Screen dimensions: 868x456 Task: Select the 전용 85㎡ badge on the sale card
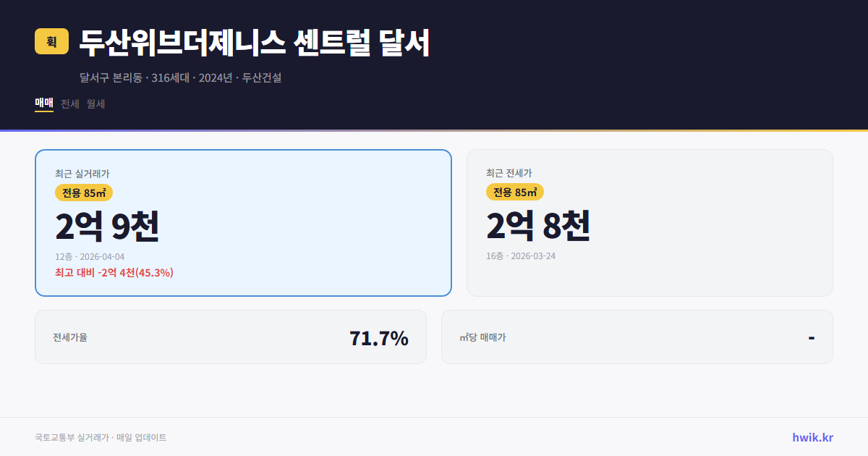point(82,193)
